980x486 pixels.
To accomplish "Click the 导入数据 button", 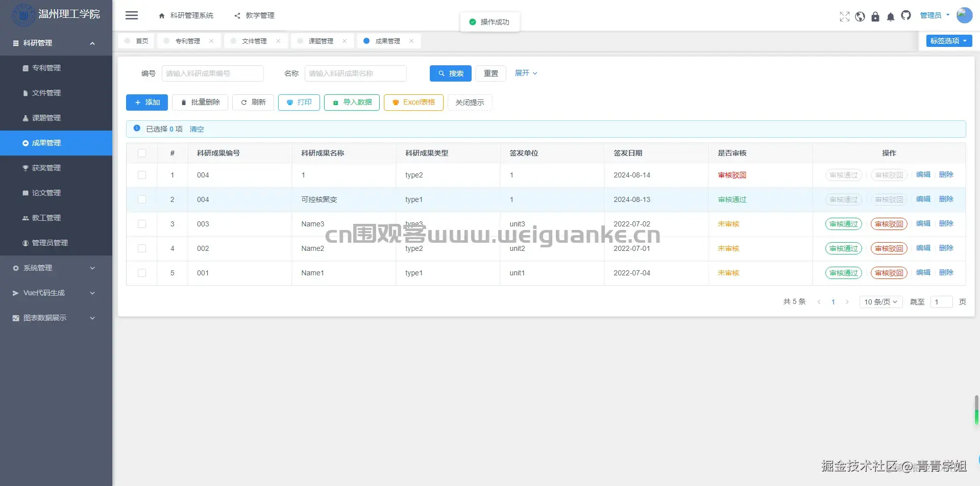I will [x=352, y=103].
